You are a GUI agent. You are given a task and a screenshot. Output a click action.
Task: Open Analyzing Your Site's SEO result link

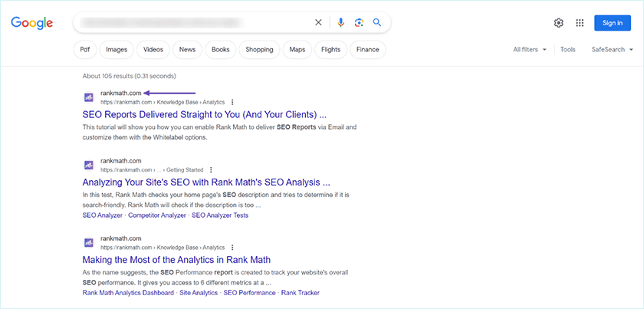point(206,182)
